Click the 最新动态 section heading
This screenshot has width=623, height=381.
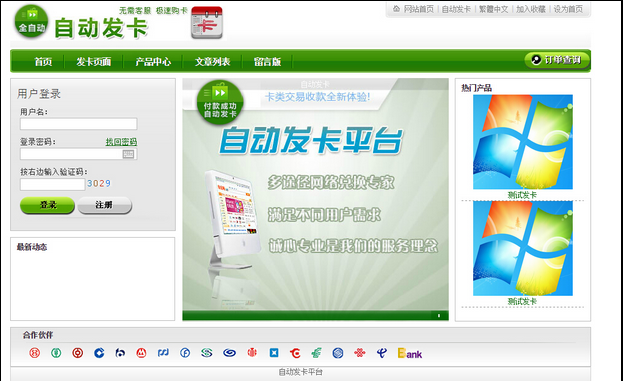[x=32, y=247]
